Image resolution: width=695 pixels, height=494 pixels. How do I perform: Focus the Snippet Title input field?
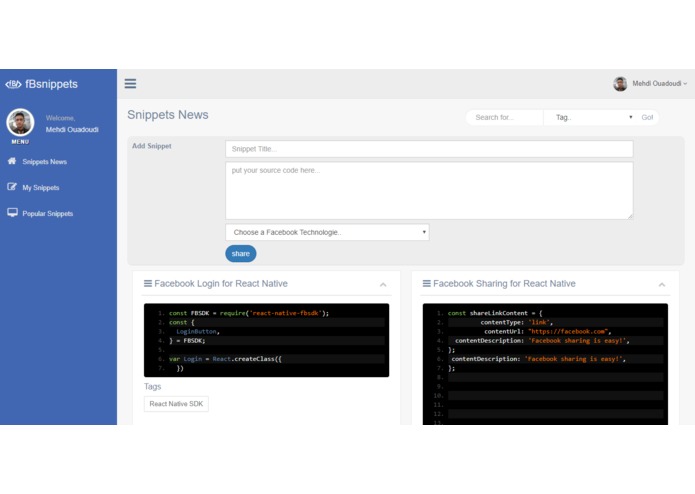(429, 149)
